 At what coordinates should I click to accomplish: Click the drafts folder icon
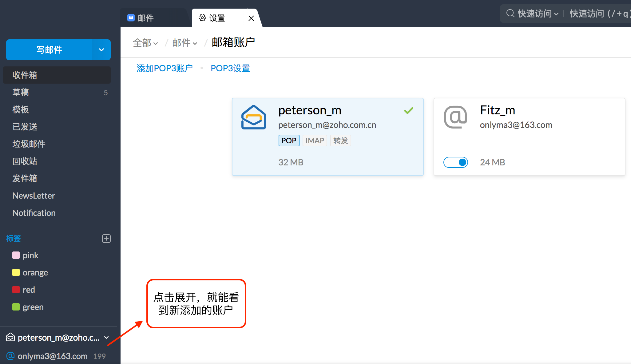coord(21,91)
